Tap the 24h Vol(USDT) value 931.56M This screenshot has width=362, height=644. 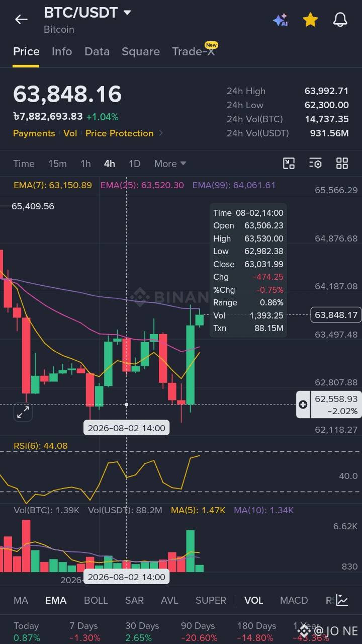click(x=329, y=133)
